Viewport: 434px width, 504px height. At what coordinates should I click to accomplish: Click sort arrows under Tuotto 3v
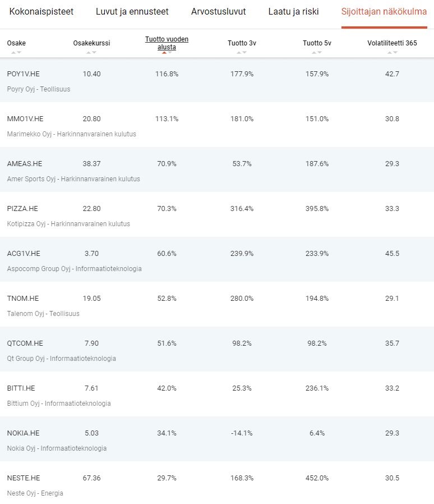click(242, 52)
